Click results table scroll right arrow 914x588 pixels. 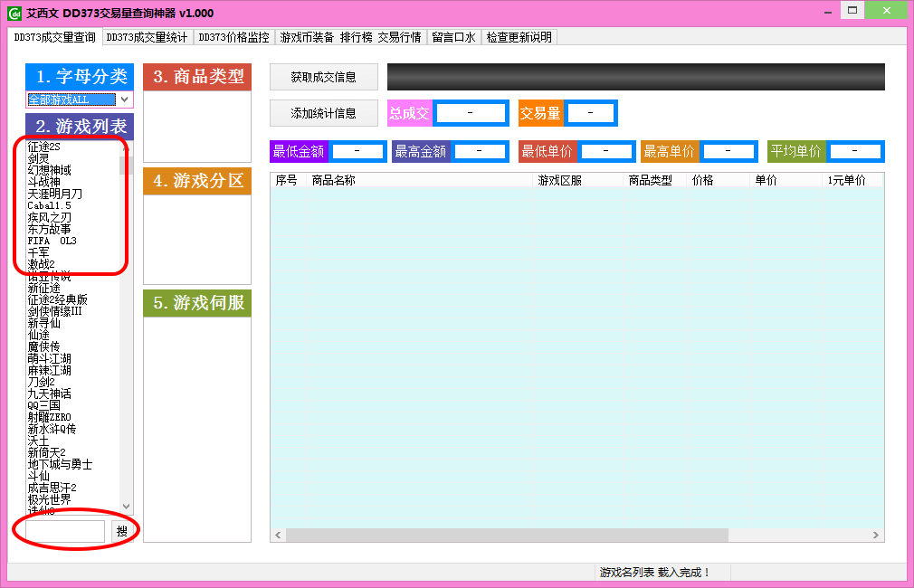[x=875, y=535]
